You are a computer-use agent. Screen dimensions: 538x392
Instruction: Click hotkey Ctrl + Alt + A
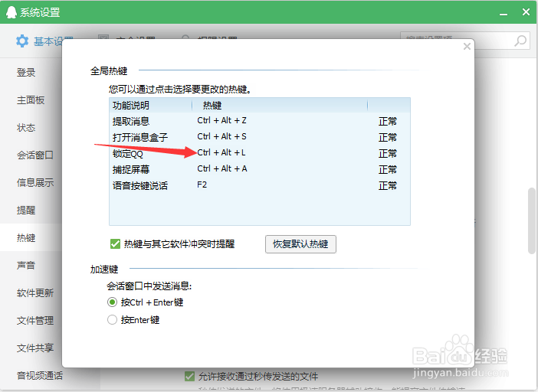point(222,169)
